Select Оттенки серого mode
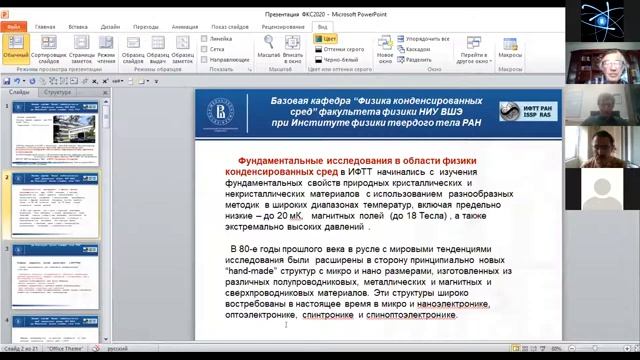This screenshot has width=640, height=360. click(339, 49)
